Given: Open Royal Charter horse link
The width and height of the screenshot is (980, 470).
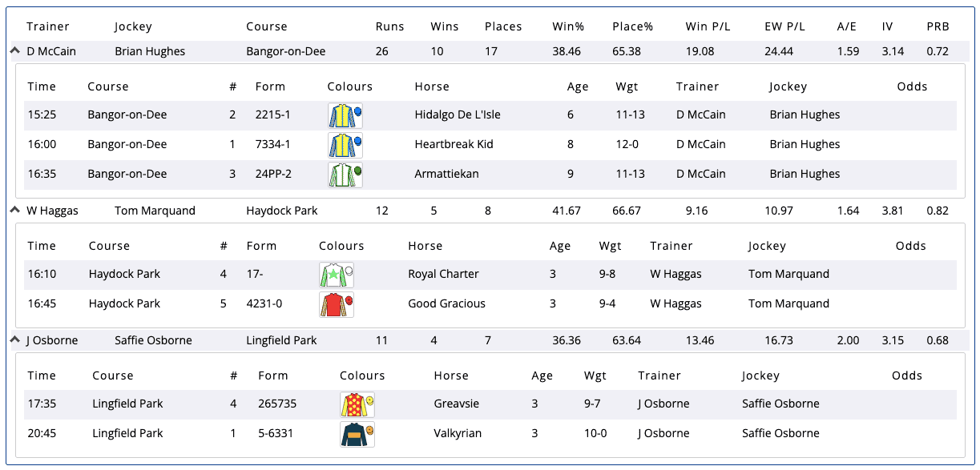Looking at the screenshot, I should click(x=443, y=274).
